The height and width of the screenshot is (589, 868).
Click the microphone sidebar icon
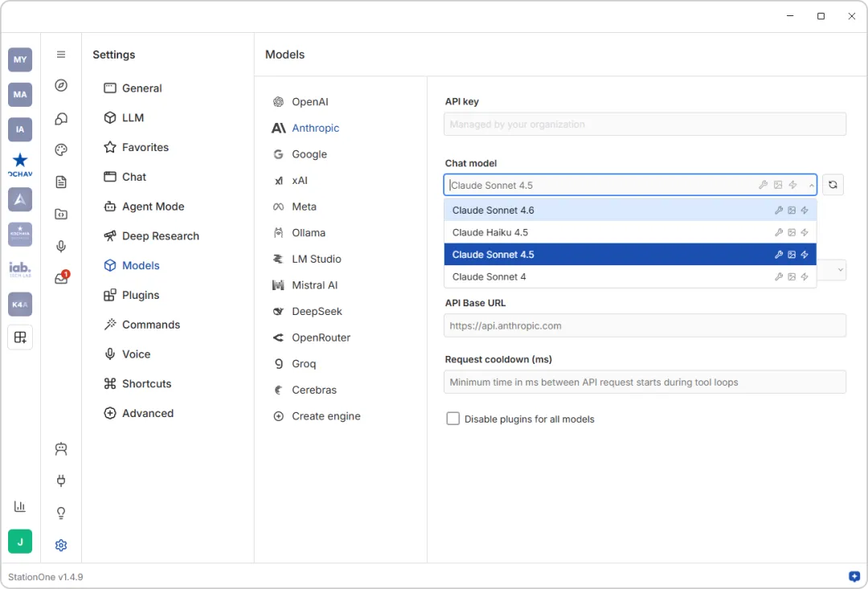tap(61, 247)
